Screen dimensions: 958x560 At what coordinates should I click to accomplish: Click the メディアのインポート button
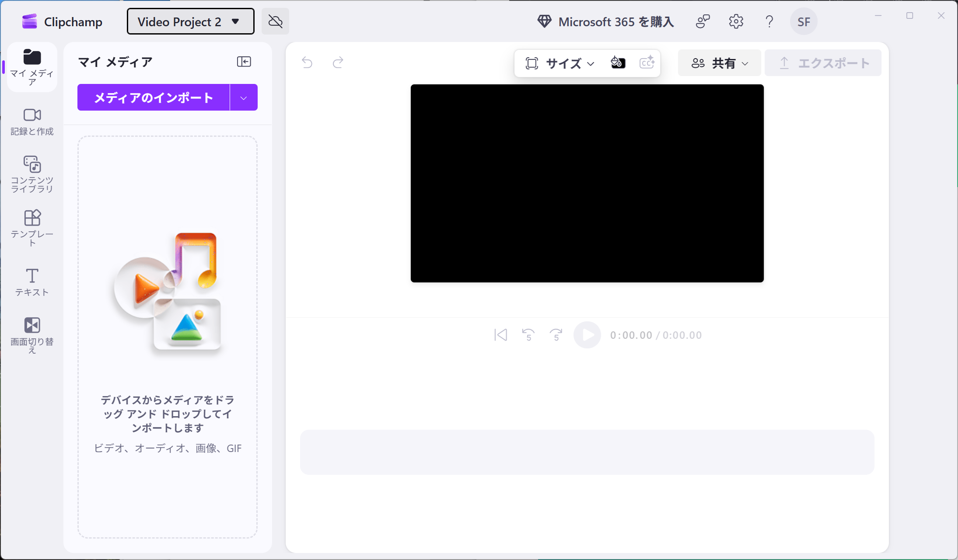tap(154, 97)
